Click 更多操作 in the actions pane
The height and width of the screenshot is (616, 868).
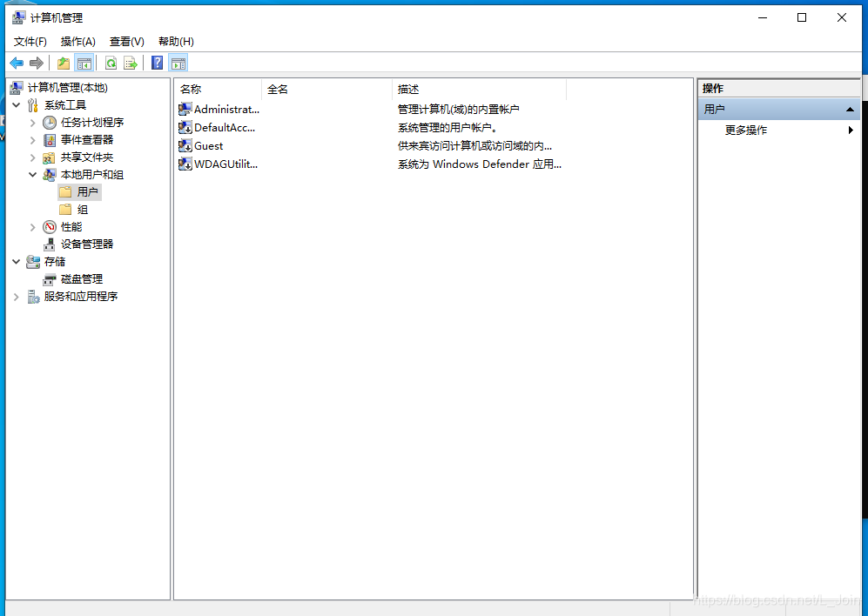pos(746,130)
